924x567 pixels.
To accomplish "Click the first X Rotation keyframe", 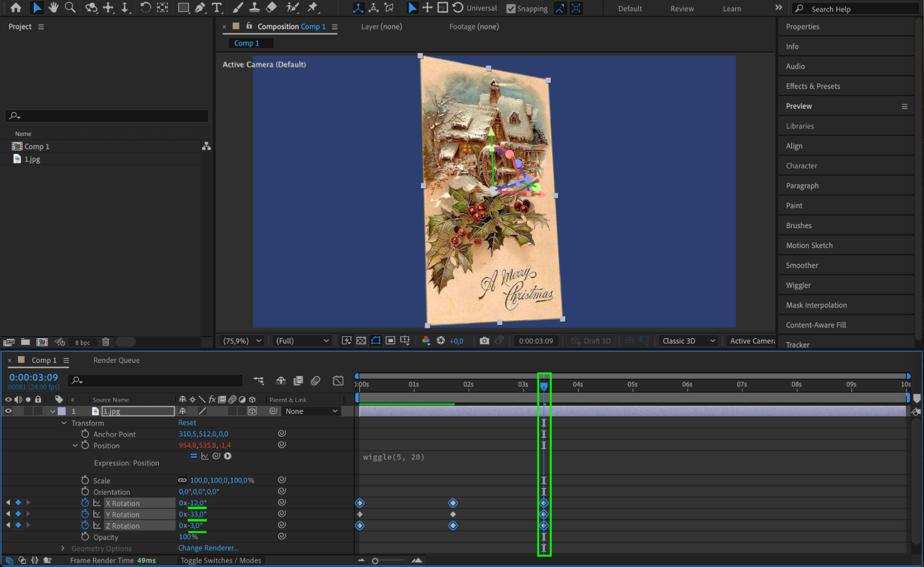I will click(360, 503).
